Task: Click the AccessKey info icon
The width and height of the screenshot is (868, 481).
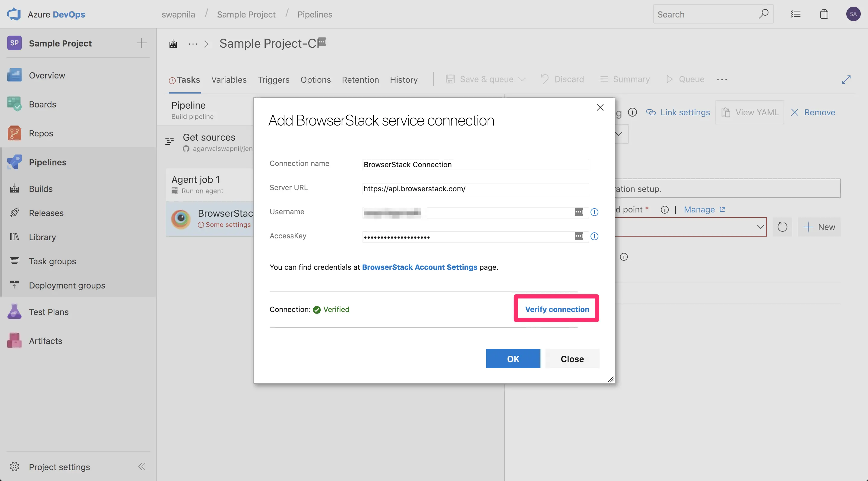Action: tap(594, 236)
